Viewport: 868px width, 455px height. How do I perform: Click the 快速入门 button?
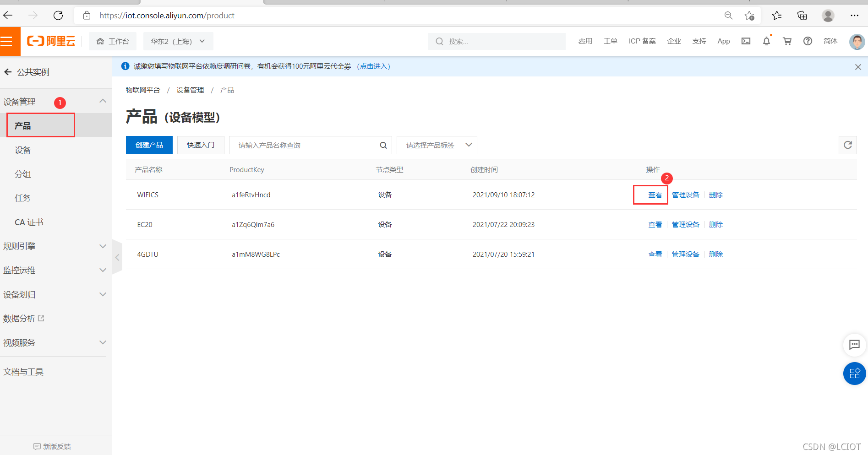coord(201,145)
